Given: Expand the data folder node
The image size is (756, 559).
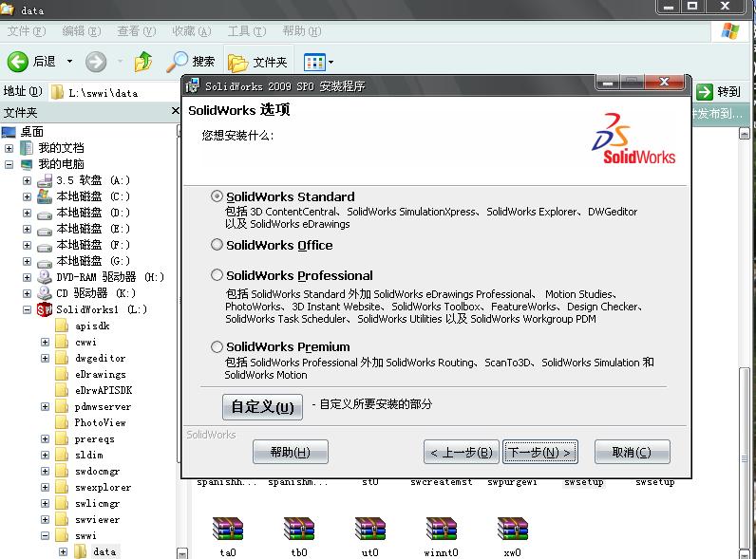Looking at the screenshot, I should click(64, 551).
